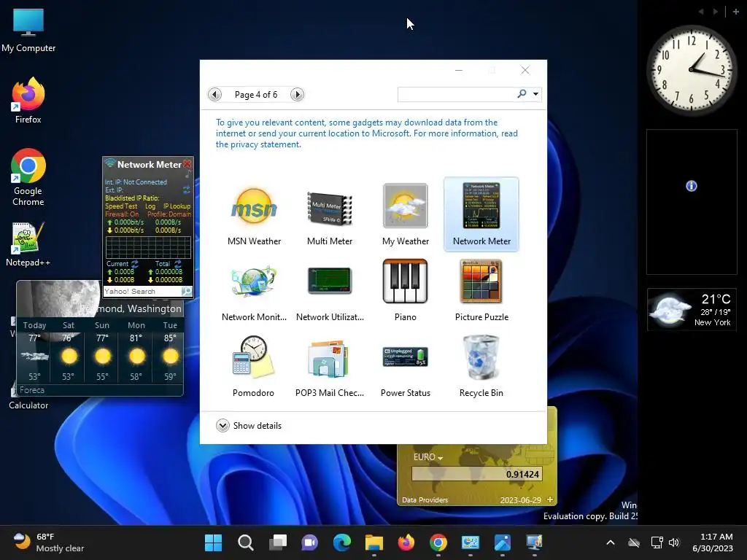Select the Piano gadget

tap(406, 291)
